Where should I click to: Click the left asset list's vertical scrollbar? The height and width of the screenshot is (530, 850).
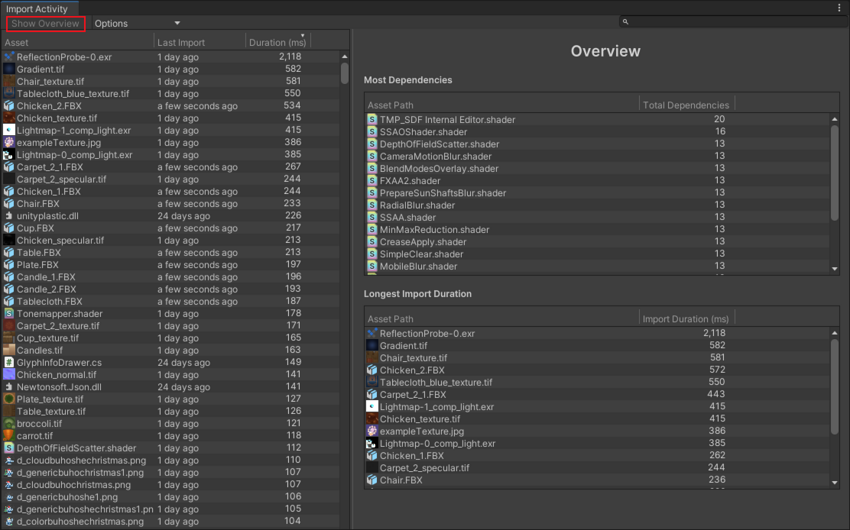pos(345,74)
